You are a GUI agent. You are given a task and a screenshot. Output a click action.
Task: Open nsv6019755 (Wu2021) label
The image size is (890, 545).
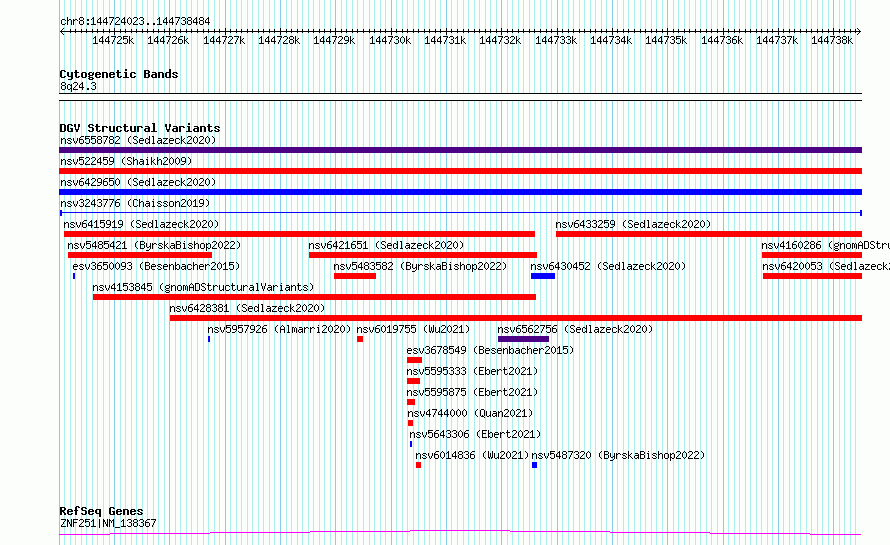click(x=413, y=329)
